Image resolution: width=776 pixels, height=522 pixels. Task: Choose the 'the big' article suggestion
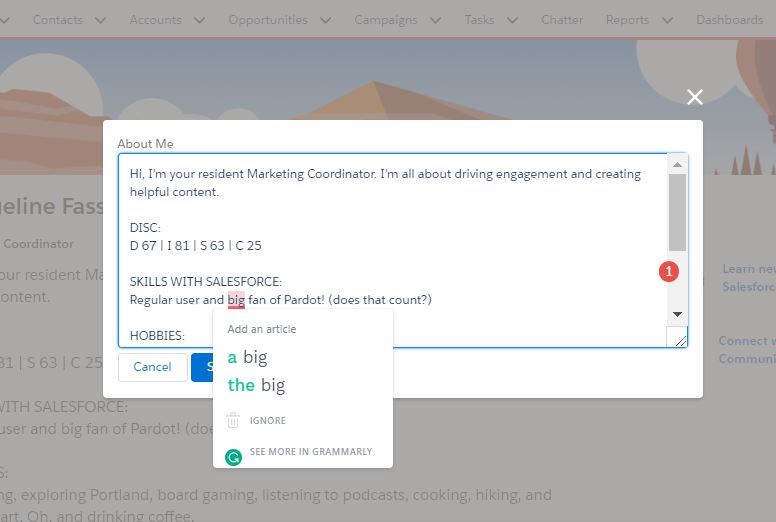pos(256,385)
